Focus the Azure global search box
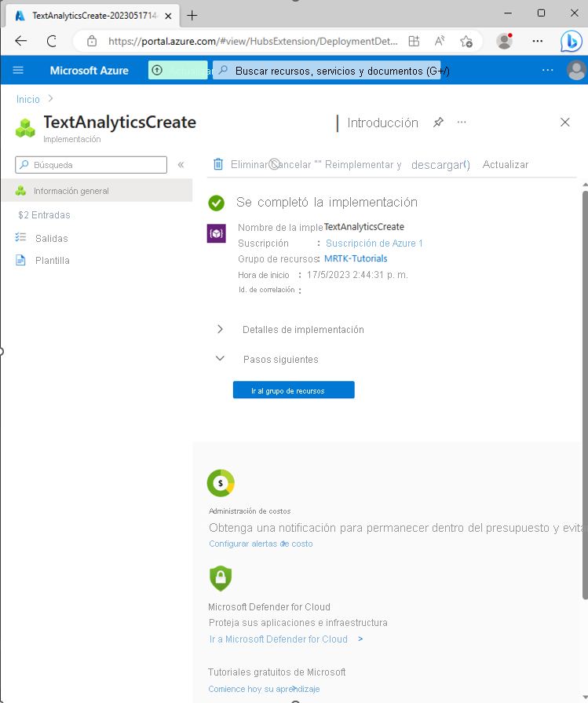 point(327,71)
